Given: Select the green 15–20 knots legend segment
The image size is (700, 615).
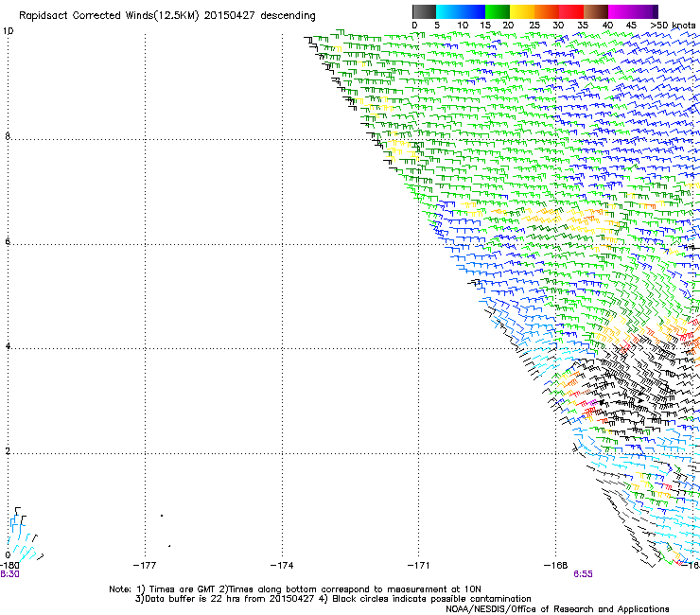Looking at the screenshot, I should [x=498, y=11].
